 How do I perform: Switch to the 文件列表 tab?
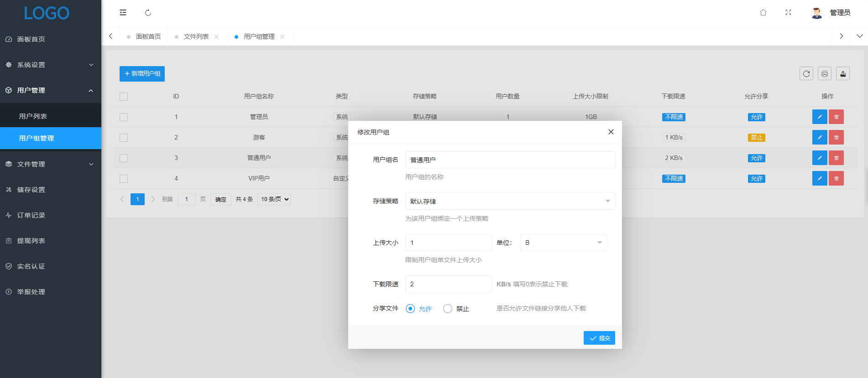coord(196,36)
